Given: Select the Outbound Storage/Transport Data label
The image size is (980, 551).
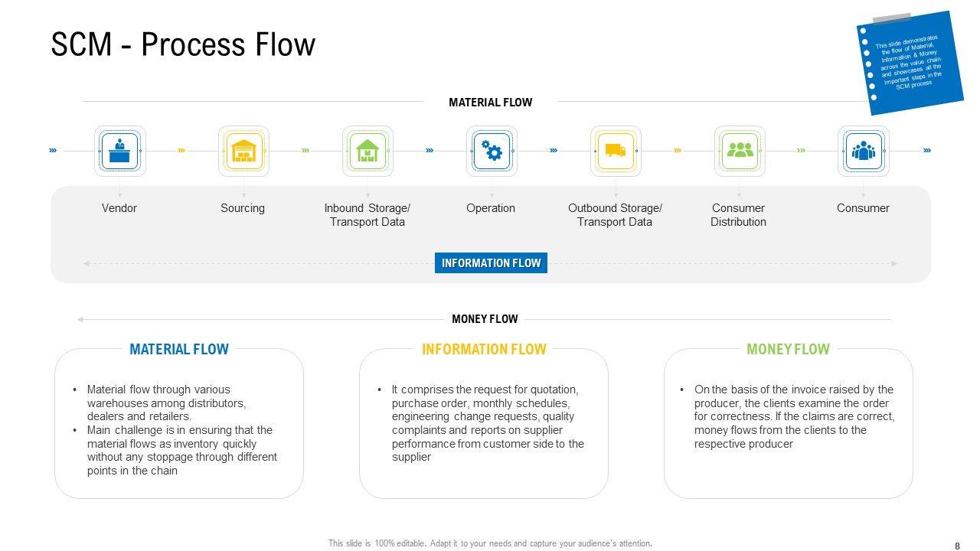Looking at the screenshot, I should tap(615, 215).
